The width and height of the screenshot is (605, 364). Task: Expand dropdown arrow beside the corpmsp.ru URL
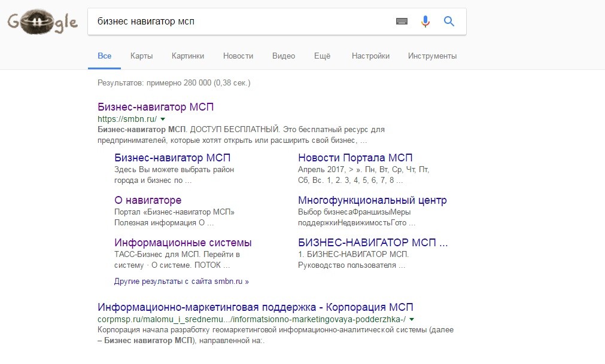point(412,319)
